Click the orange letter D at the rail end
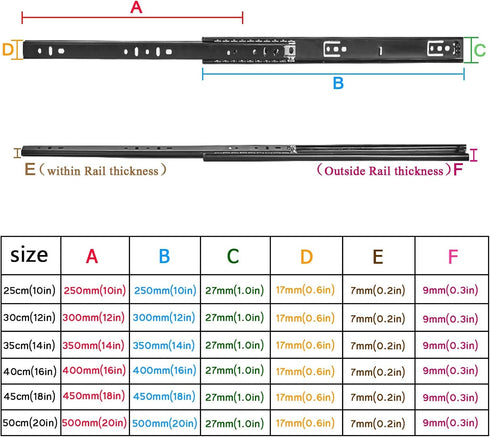The width and height of the screenshot is (490, 437). click(x=8, y=50)
